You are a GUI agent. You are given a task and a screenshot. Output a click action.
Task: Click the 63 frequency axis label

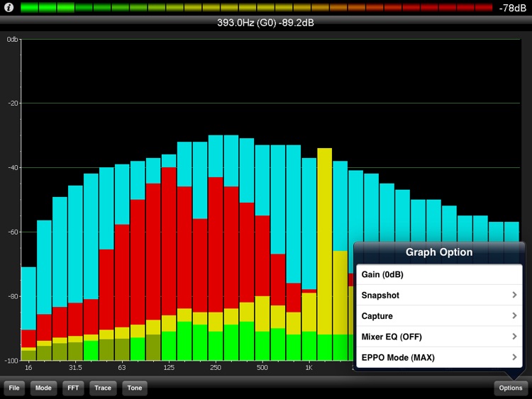tap(122, 368)
